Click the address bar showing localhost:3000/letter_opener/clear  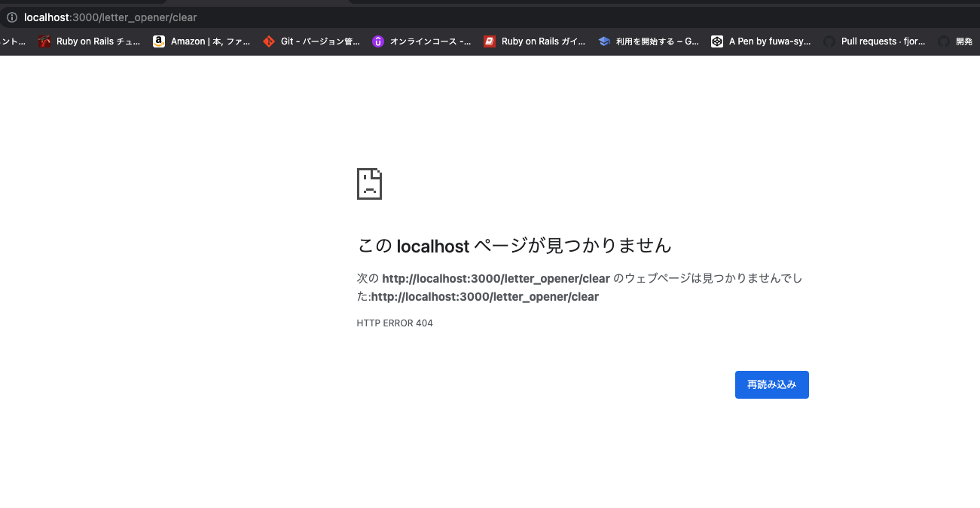[109, 17]
